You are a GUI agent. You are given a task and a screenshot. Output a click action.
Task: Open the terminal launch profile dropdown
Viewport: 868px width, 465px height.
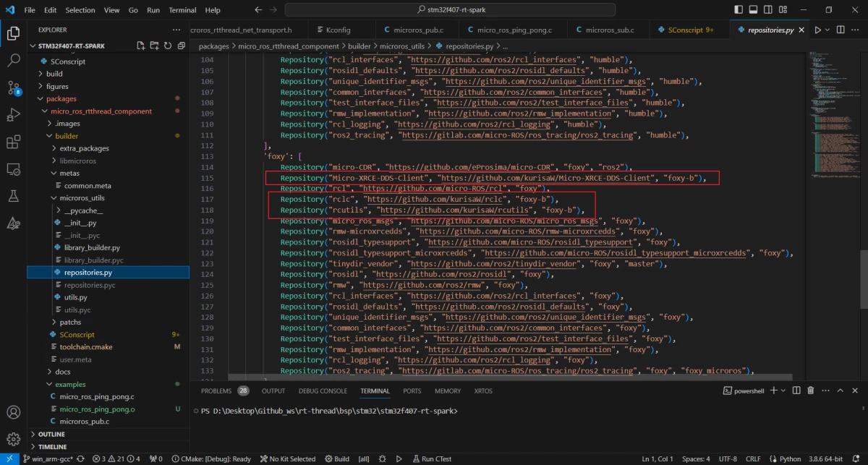[x=783, y=391]
